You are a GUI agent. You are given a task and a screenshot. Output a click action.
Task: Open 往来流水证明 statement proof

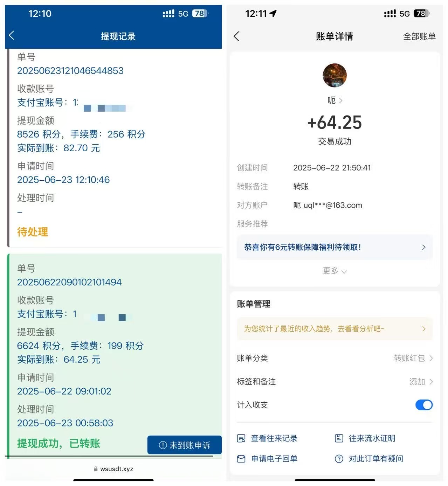[365, 438]
